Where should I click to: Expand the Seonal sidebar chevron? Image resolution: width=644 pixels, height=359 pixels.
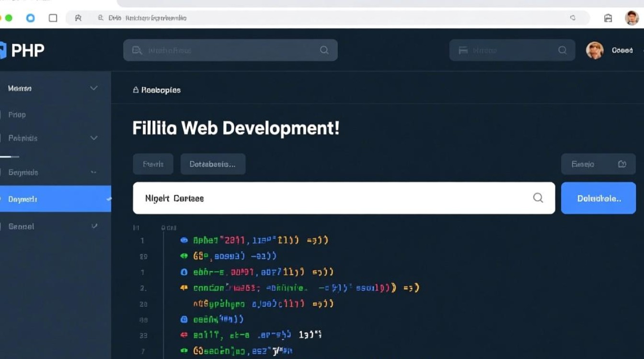pos(94,226)
